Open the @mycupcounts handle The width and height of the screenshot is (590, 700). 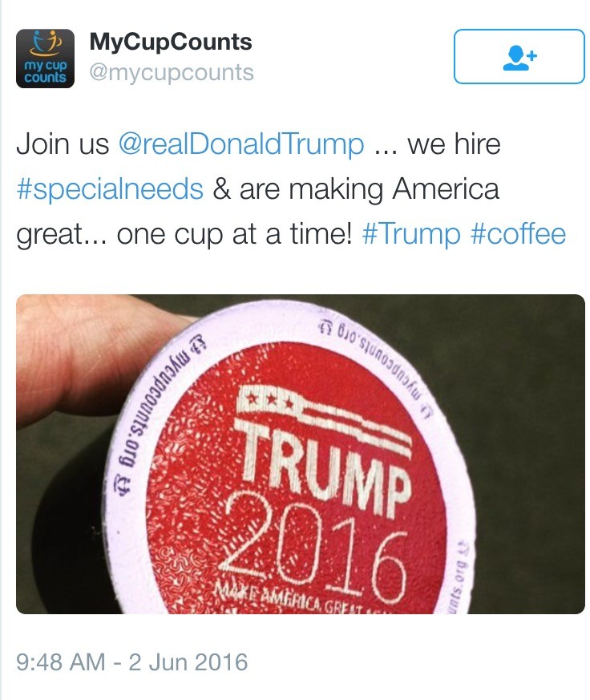[x=172, y=72]
